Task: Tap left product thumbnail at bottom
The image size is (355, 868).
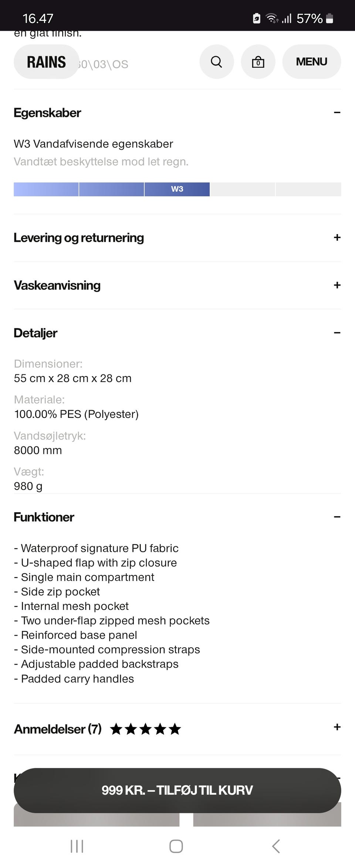Action: pos(96,819)
